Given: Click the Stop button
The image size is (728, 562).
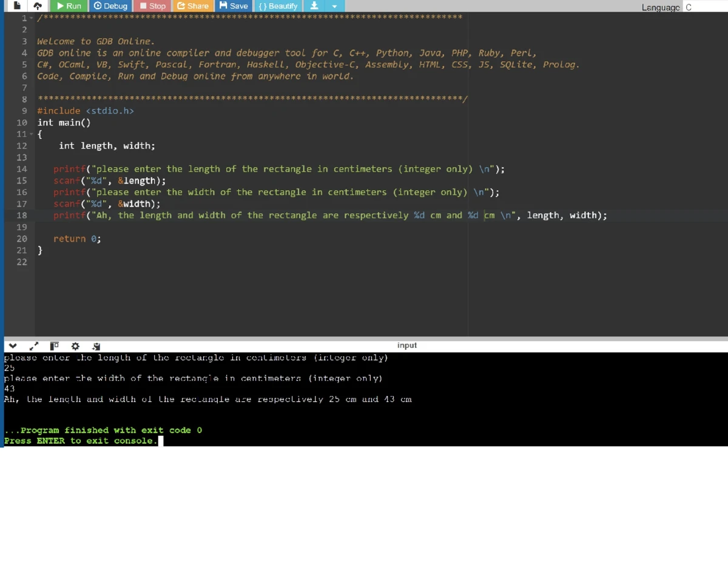Looking at the screenshot, I should (x=152, y=5).
